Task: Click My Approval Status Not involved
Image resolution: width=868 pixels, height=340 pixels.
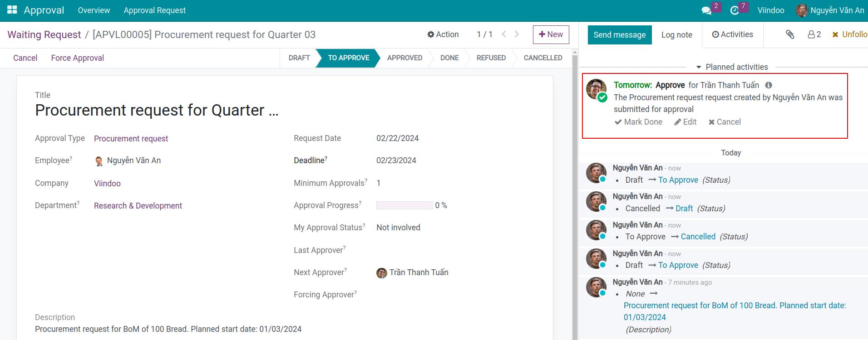Action: [x=398, y=228]
